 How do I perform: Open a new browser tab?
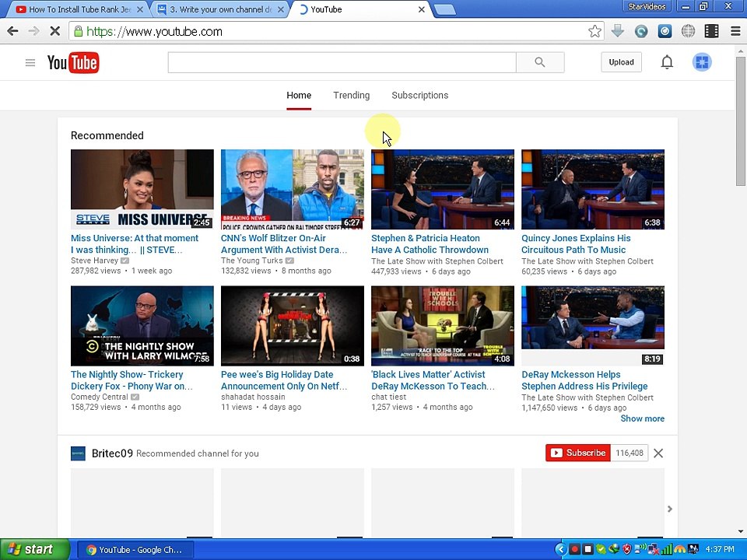(445, 9)
